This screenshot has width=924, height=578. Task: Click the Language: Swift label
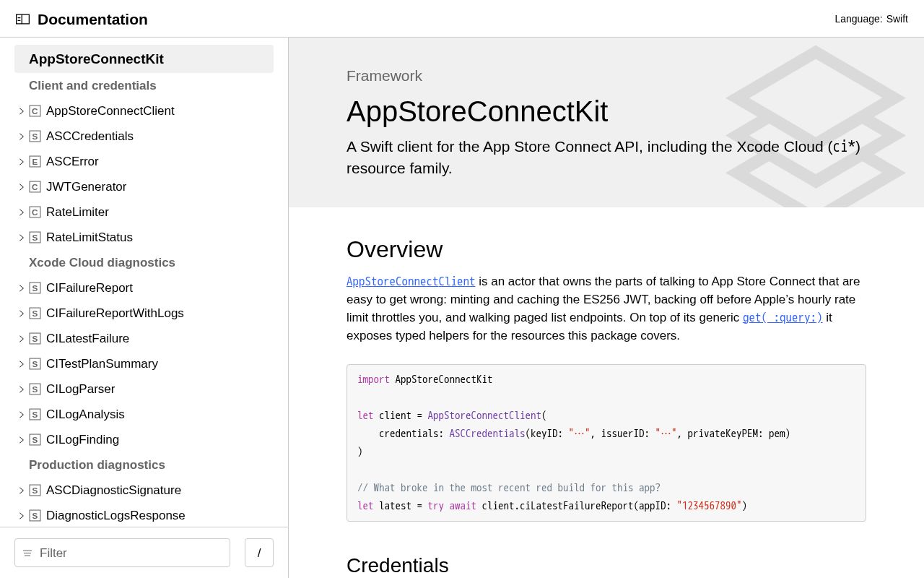[871, 19]
